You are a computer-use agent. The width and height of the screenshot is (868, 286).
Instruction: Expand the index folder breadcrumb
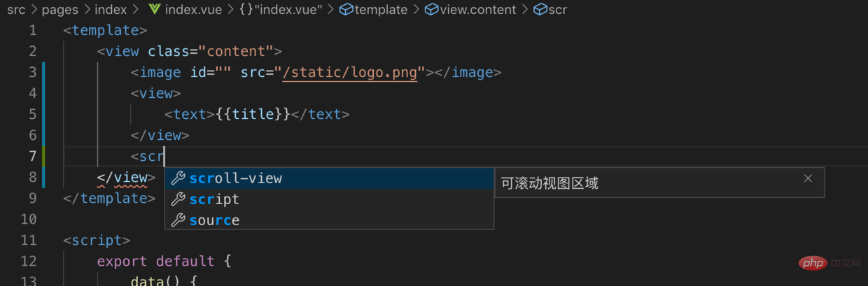[x=111, y=10]
